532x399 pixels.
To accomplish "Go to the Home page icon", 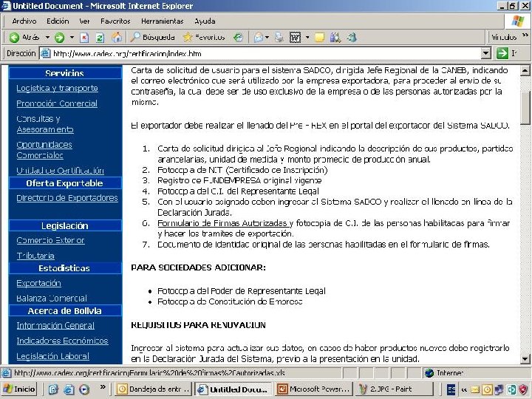I will pos(117,38).
